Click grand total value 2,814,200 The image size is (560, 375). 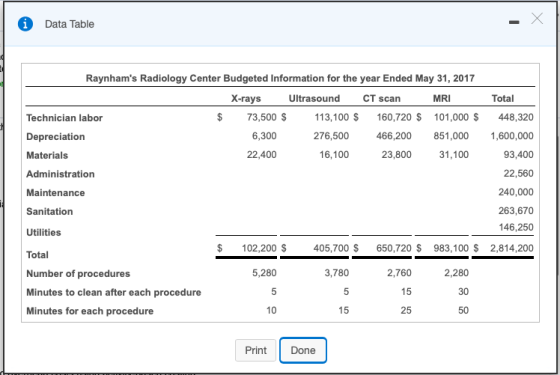pyautogui.click(x=512, y=248)
